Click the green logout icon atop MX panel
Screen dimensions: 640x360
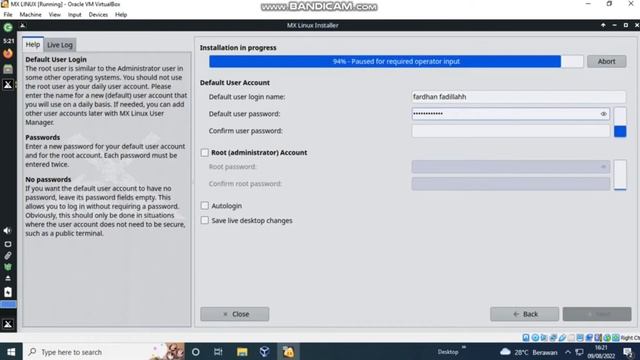8,28
